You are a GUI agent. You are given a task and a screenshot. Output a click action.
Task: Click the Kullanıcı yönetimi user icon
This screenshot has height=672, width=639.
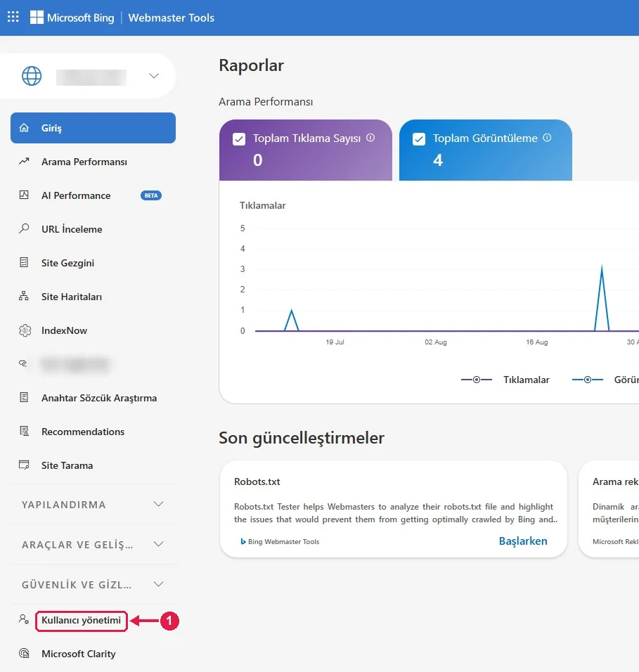[24, 619]
